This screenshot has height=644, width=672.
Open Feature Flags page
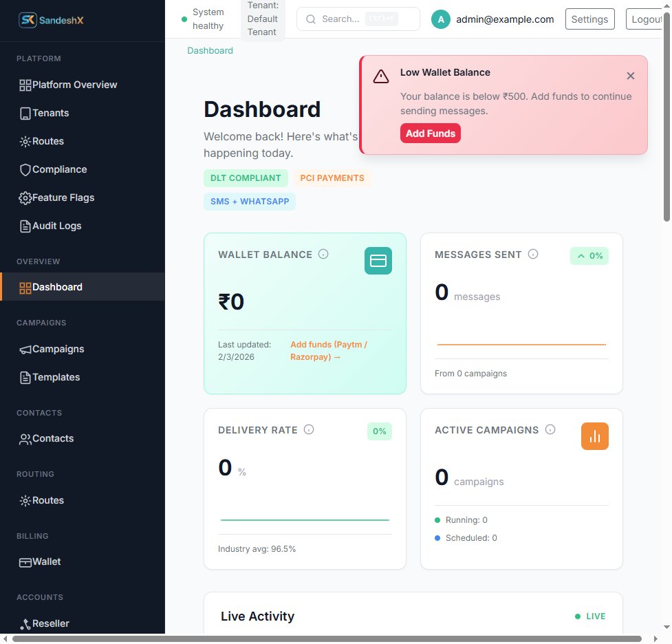point(83,198)
